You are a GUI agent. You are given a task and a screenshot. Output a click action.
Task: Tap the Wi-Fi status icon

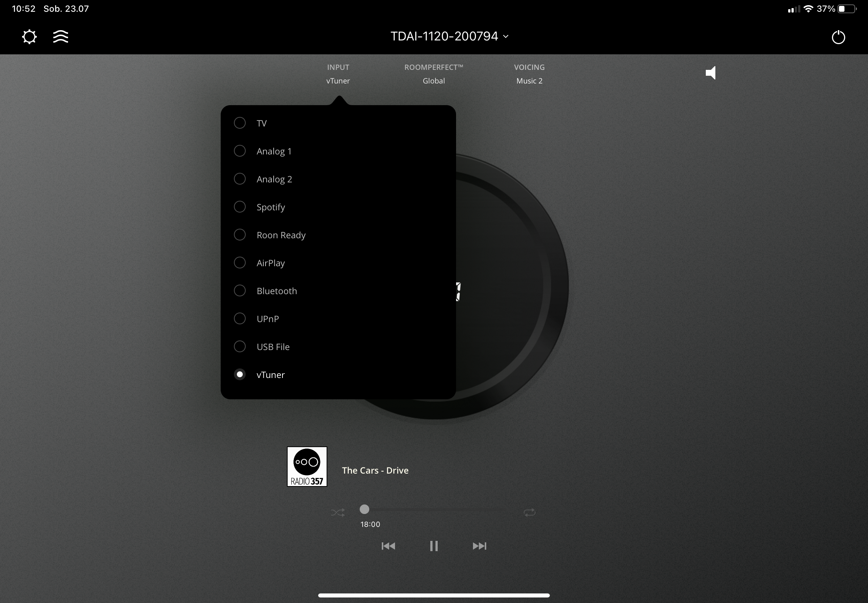tap(808, 9)
